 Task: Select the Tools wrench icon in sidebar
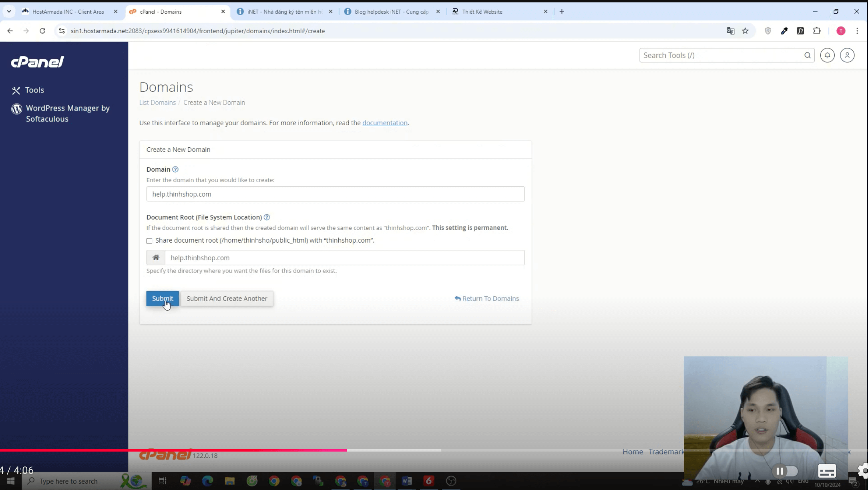point(16,90)
